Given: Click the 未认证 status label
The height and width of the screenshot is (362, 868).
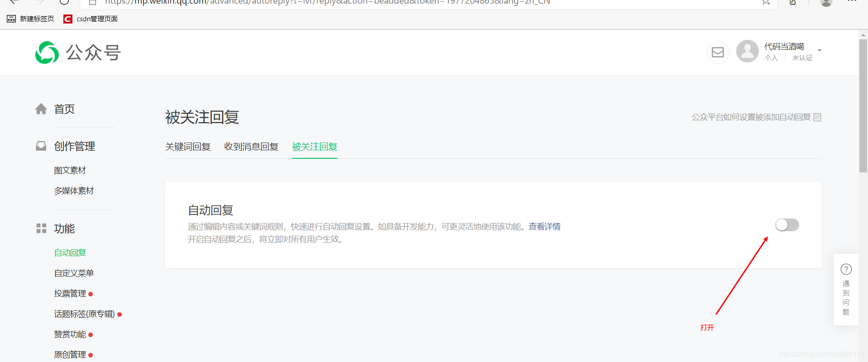Looking at the screenshot, I should pyautogui.click(x=802, y=58).
